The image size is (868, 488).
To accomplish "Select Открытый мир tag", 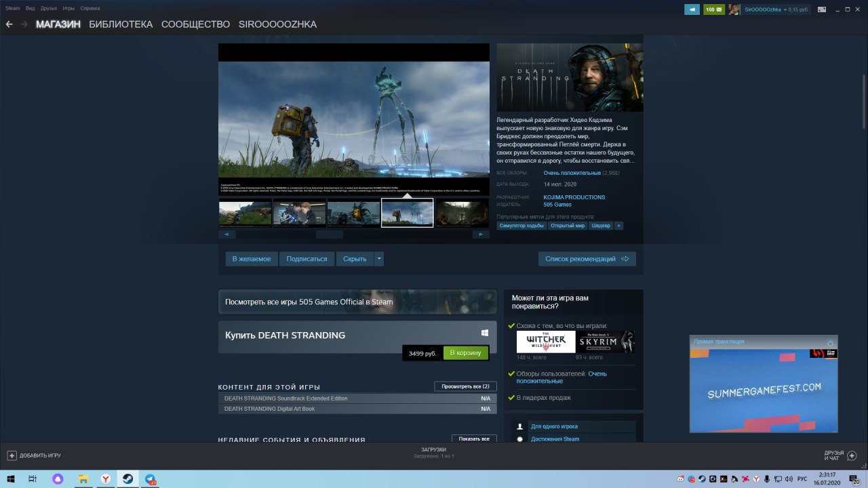I will coord(568,226).
